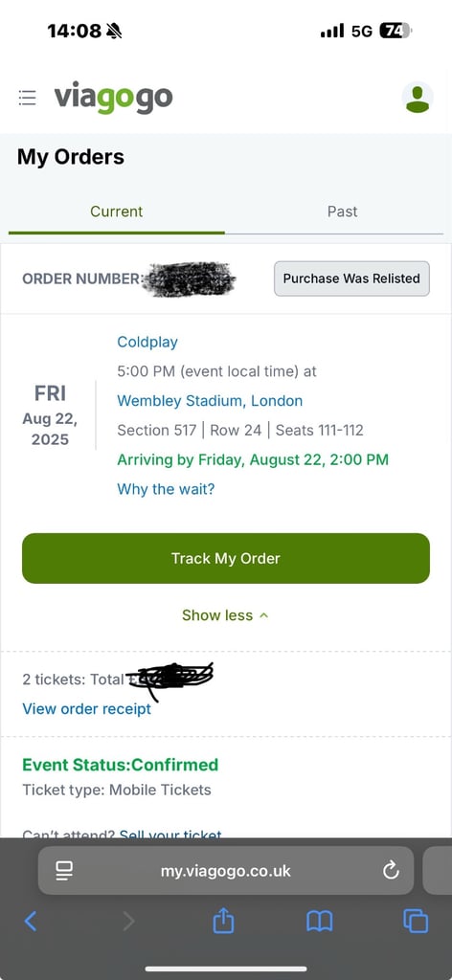Tap the page reload icon in address bar
This screenshot has width=452, height=980.
point(391,870)
